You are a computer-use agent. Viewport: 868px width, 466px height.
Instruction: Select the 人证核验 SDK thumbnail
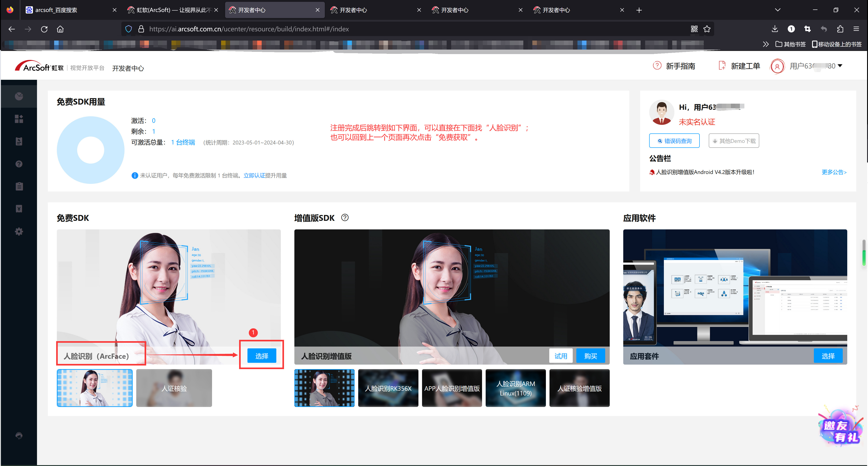tap(174, 388)
